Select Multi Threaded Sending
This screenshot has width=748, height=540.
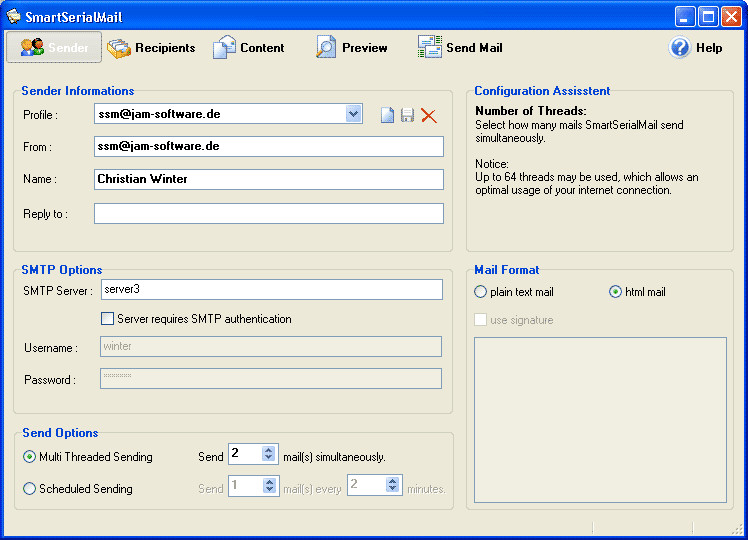click(29, 457)
